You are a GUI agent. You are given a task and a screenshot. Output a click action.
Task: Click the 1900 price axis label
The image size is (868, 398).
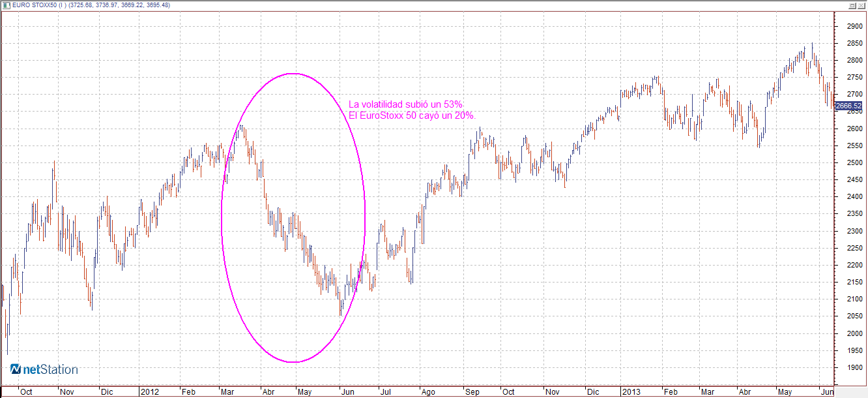click(x=854, y=367)
